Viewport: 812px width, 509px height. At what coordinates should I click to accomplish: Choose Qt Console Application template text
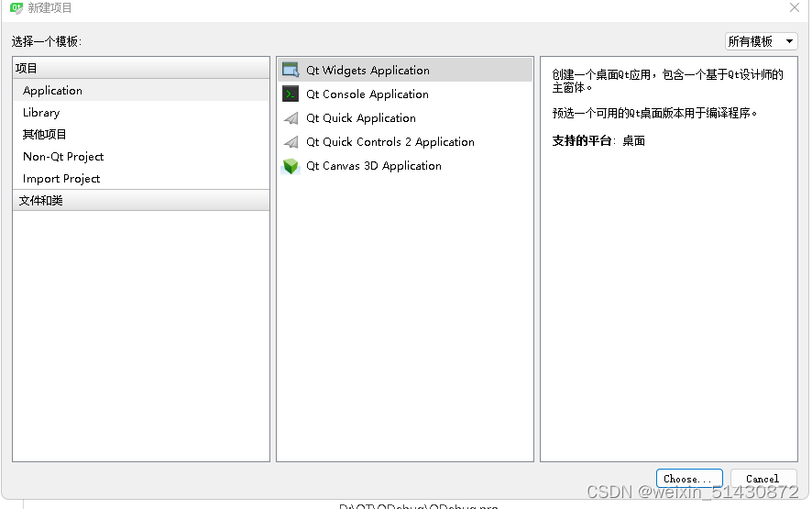pyautogui.click(x=368, y=94)
